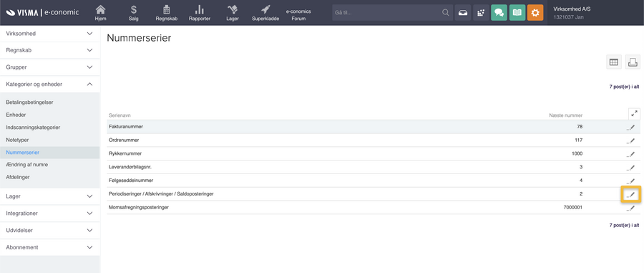
Task: Open the dotted apps icon
Action: [481, 13]
